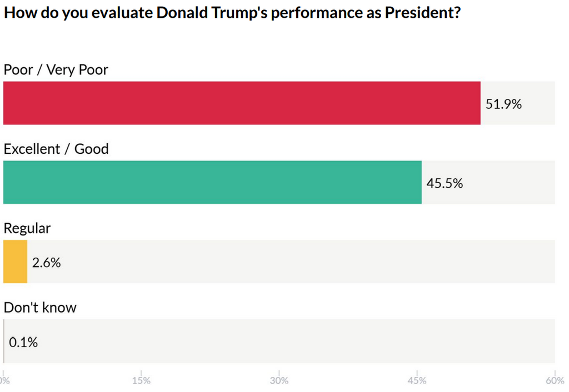The width and height of the screenshot is (569, 392).
Task: Click the red Poor / Very Poor bar
Action: 242,103
